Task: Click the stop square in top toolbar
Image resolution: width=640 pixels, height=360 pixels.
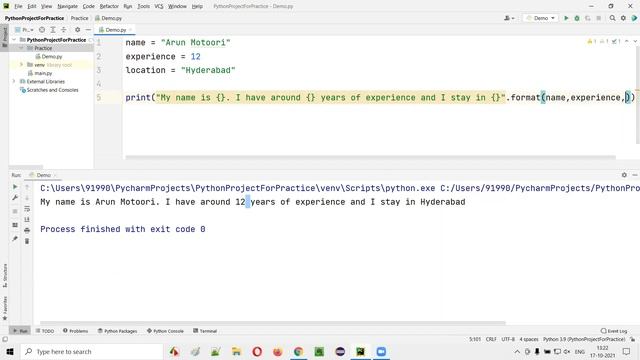Action: point(598,18)
